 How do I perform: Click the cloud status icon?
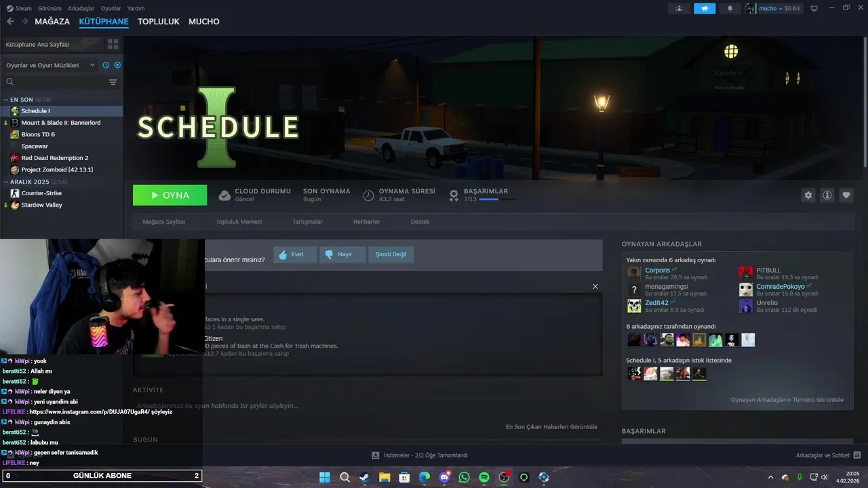click(224, 195)
